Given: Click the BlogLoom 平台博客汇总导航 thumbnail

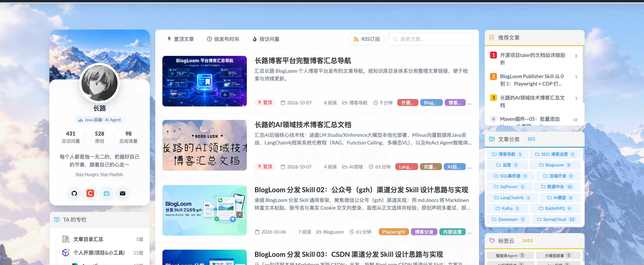Looking at the screenshot, I should pos(205,81).
